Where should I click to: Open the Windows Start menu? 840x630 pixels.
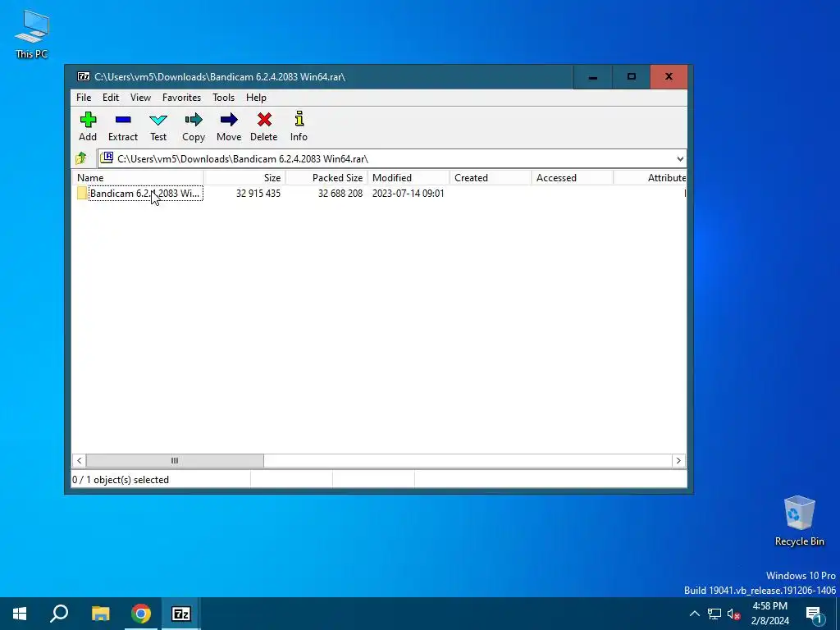tap(20, 614)
